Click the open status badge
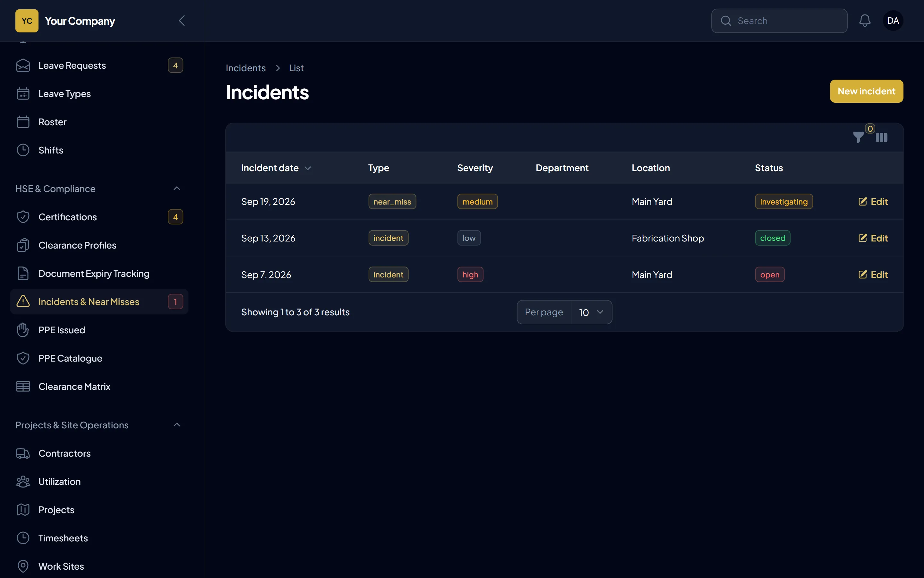The image size is (924, 578). [x=770, y=275]
